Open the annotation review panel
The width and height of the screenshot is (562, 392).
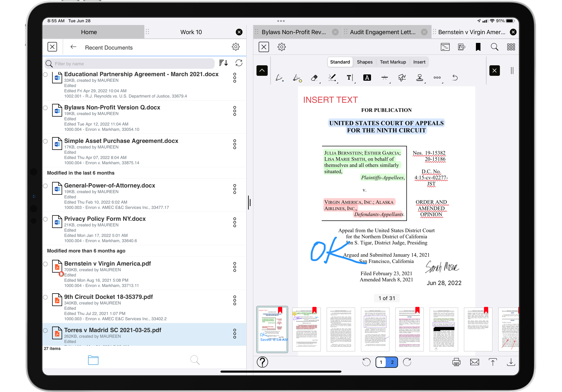point(461,47)
